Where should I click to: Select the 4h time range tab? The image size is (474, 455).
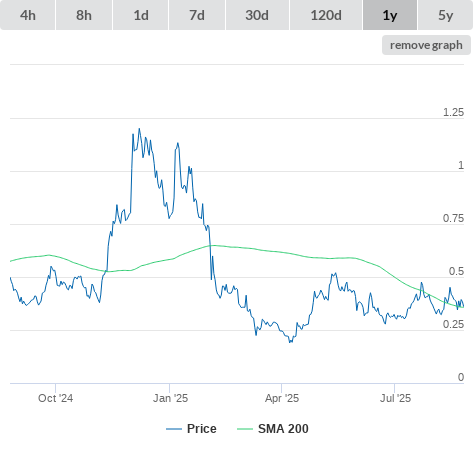point(28,15)
